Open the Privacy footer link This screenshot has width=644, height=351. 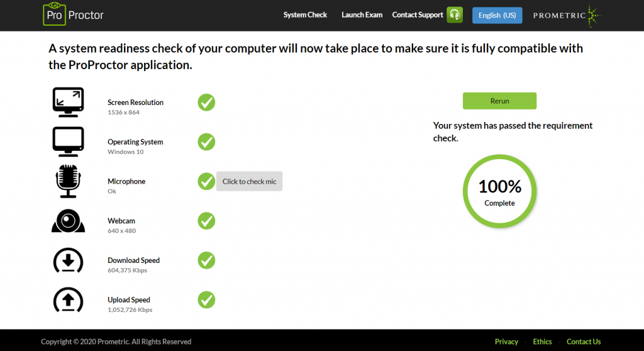[x=506, y=342]
